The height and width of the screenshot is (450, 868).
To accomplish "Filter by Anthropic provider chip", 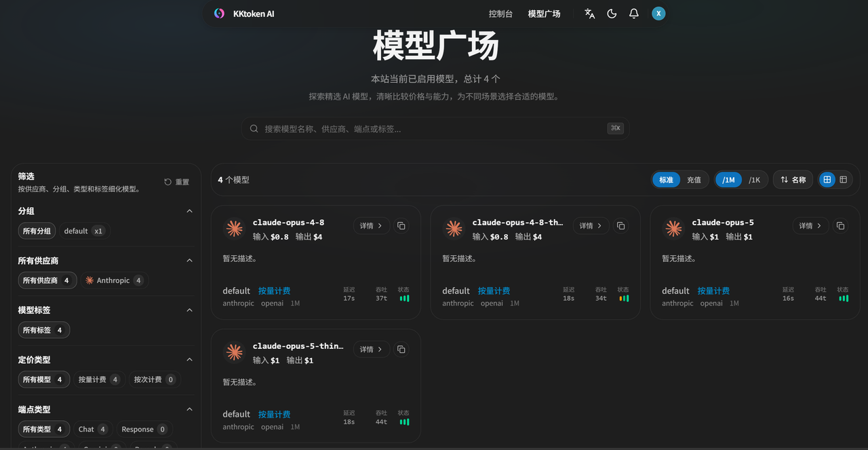I will click(114, 280).
